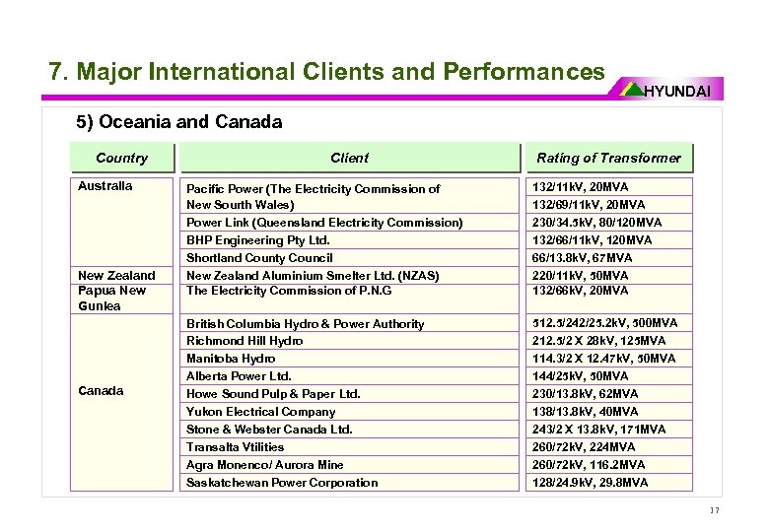The width and height of the screenshot is (769, 532).
Task: Select the 'Papua New Guinea' country cell
Action: pyautogui.click(x=121, y=299)
